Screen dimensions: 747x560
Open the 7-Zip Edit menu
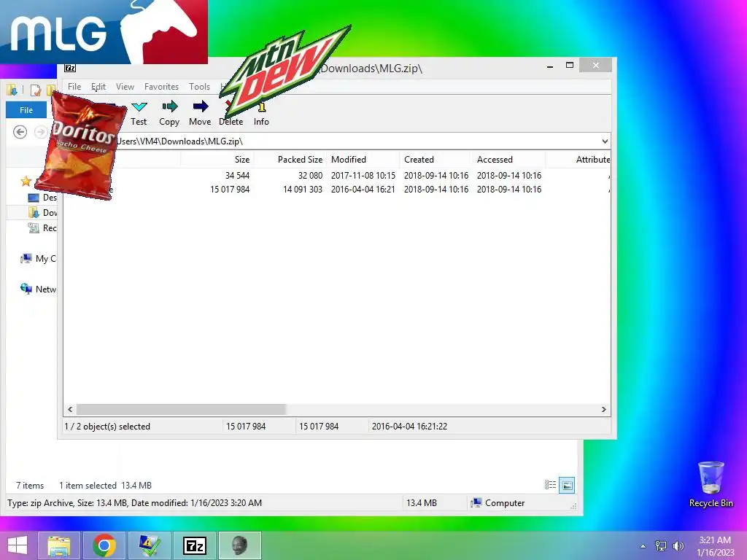98,87
